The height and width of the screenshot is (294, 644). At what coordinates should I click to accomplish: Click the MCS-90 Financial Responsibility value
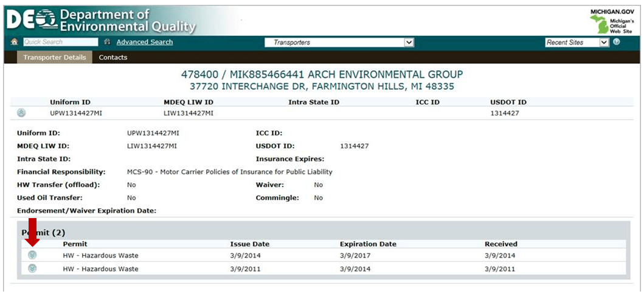[x=230, y=172]
